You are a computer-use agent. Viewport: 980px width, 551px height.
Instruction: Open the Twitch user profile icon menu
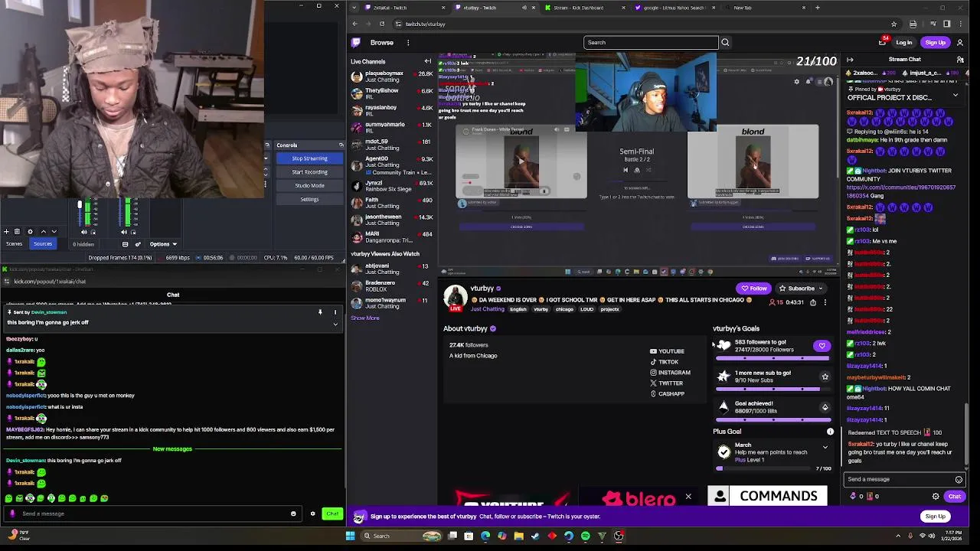pyautogui.click(x=960, y=42)
